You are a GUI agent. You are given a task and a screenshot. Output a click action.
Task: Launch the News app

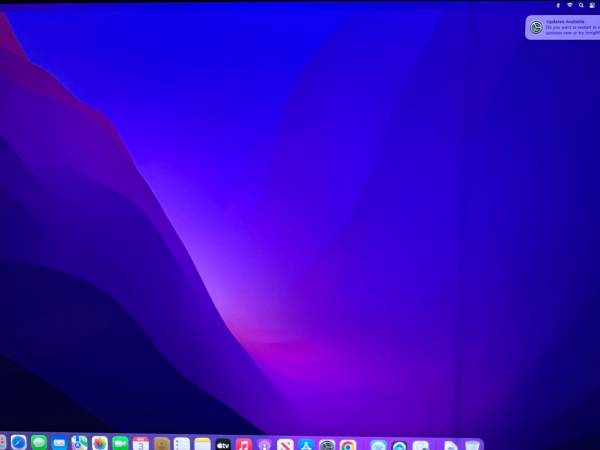[286, 444]
